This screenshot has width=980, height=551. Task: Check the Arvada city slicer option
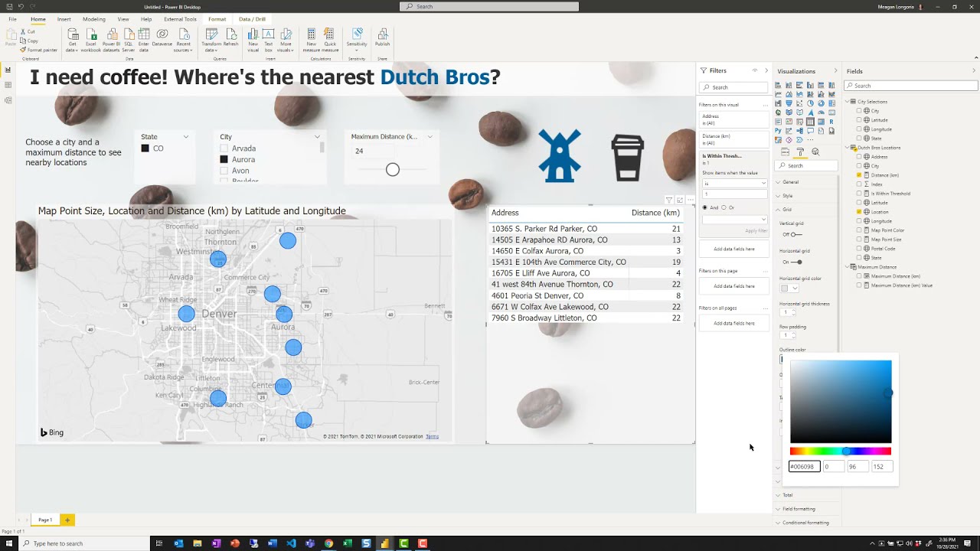tap(224, 148)
